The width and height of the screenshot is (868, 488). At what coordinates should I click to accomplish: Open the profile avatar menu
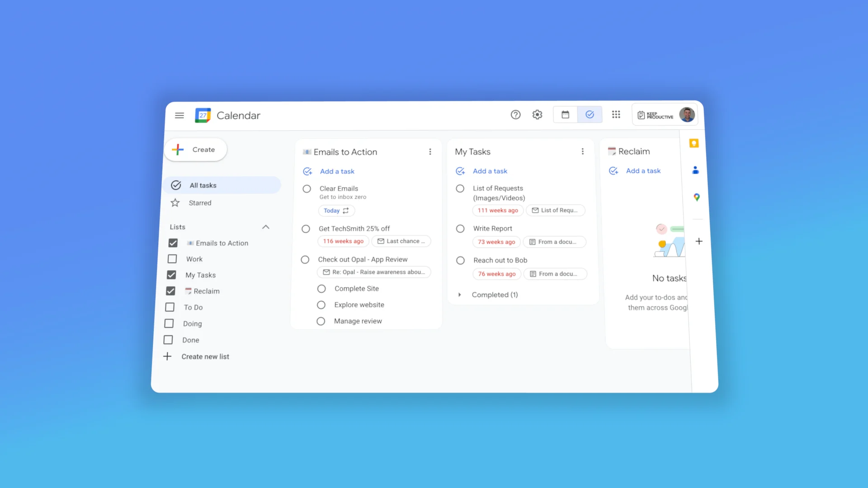pyautogui.click(x=687, y=114)
